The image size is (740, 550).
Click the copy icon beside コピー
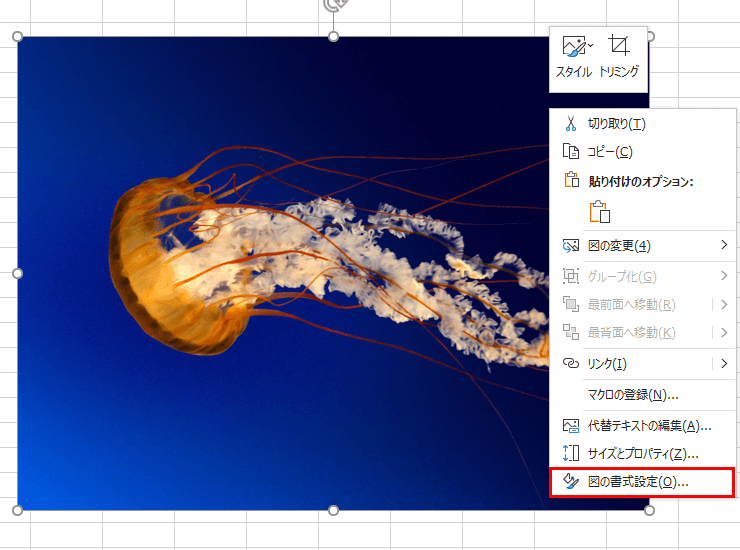571,152
